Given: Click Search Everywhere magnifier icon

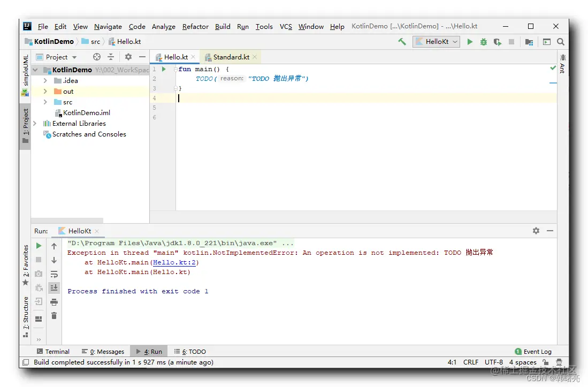Looking at the screenshot, I should pyautogui.click(x=561, y=42).
